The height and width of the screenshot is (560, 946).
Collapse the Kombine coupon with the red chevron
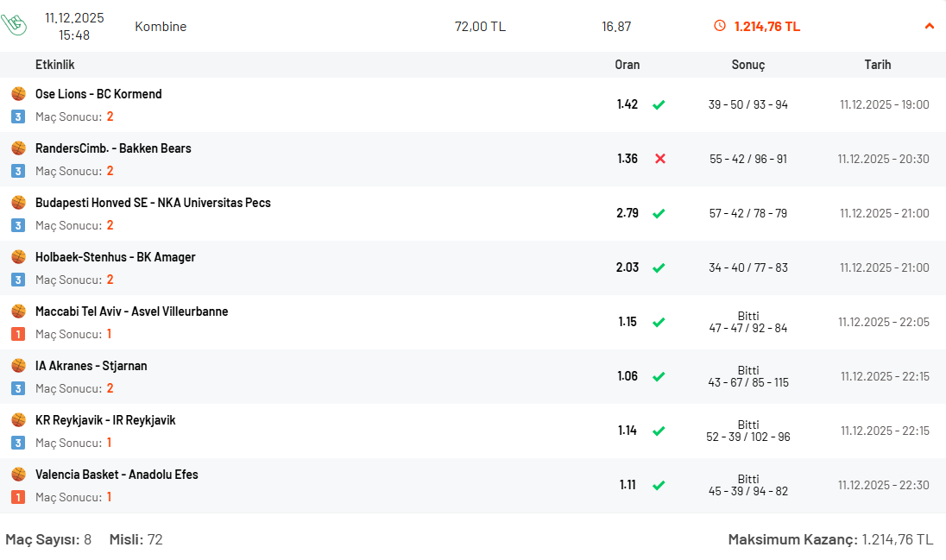[929, 26]
